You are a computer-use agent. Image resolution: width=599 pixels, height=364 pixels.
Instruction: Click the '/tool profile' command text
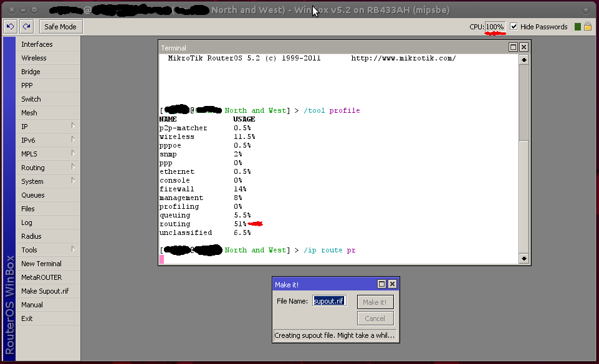coord(332,110)
